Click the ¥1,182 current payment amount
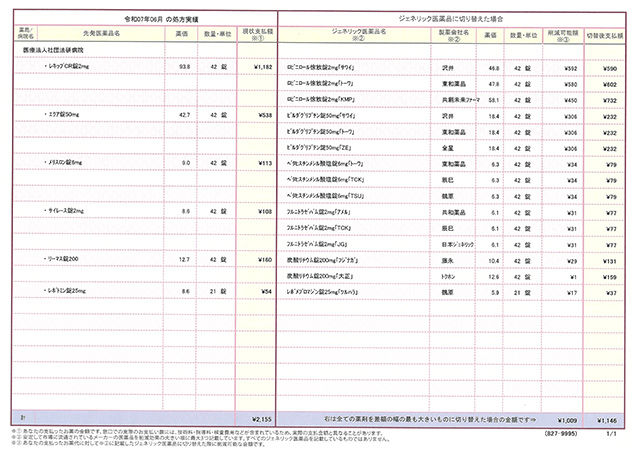Viewport: 640px width, 453px height. [262, 66]
